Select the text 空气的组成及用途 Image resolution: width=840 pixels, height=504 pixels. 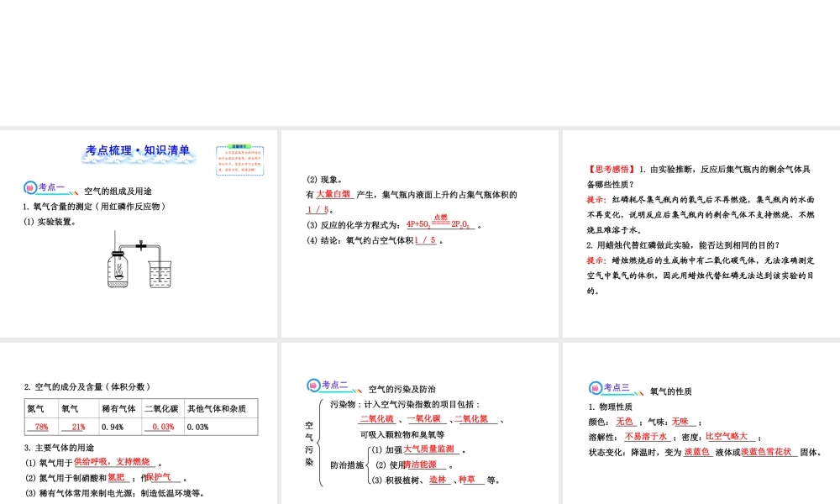[x=118, y=192]
